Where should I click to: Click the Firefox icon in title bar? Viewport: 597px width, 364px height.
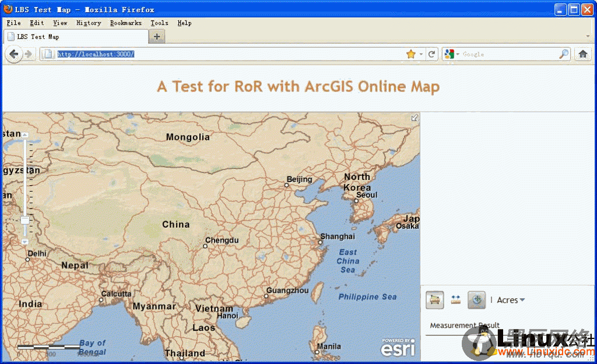(8, 9)
